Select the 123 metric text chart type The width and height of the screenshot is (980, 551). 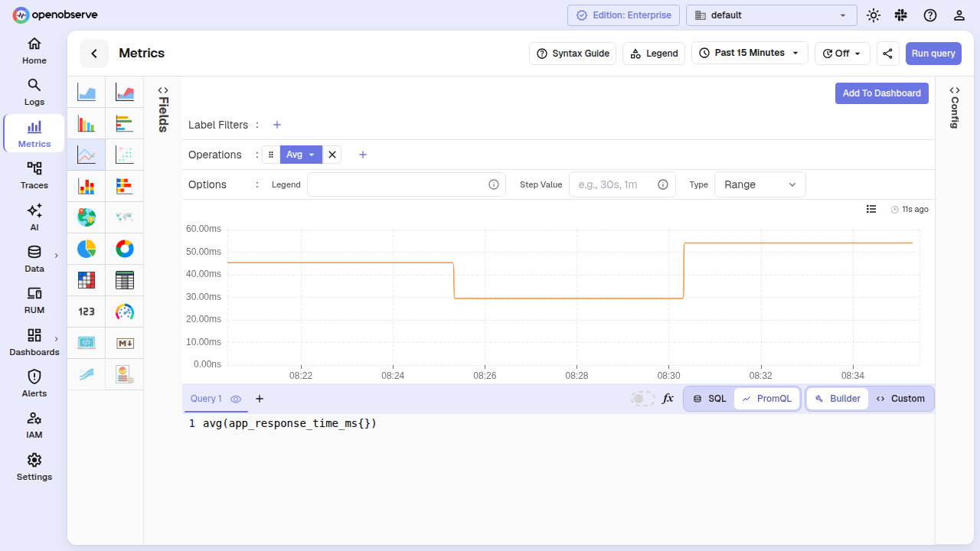[x=87, y=311]
